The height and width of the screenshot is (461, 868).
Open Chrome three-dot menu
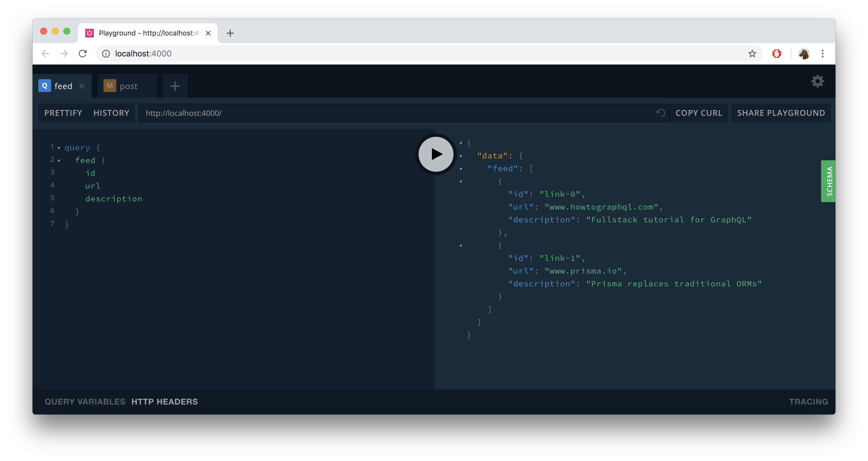(823, 54)
